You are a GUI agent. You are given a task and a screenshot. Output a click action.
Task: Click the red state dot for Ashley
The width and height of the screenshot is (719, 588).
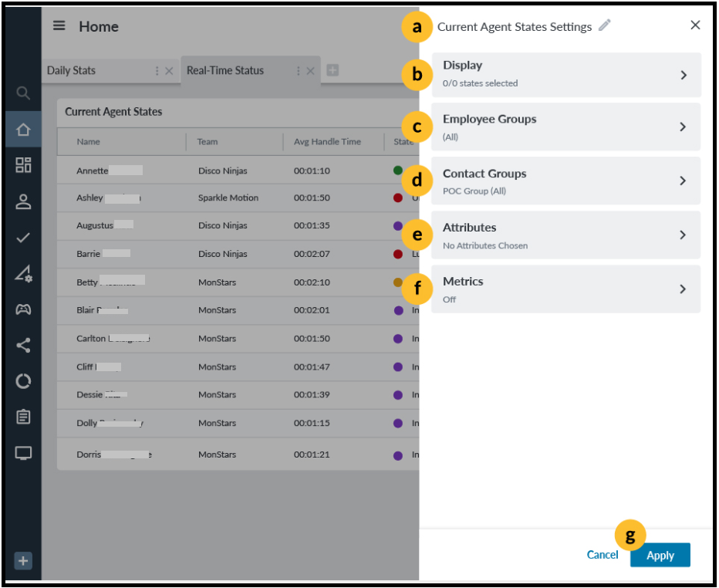[x=398, y=198]
